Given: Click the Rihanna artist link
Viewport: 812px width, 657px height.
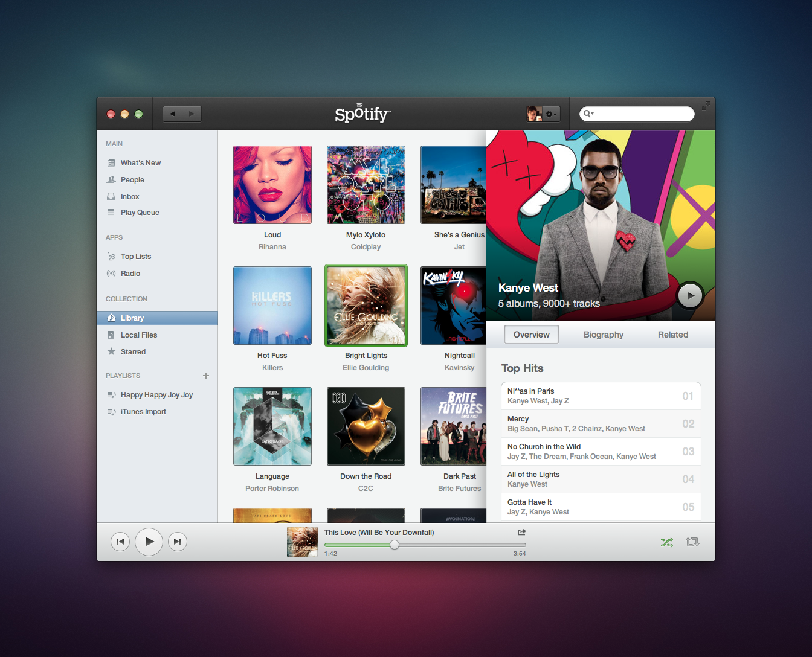Looking at the screenshot, I should click(x=272, y=247).
